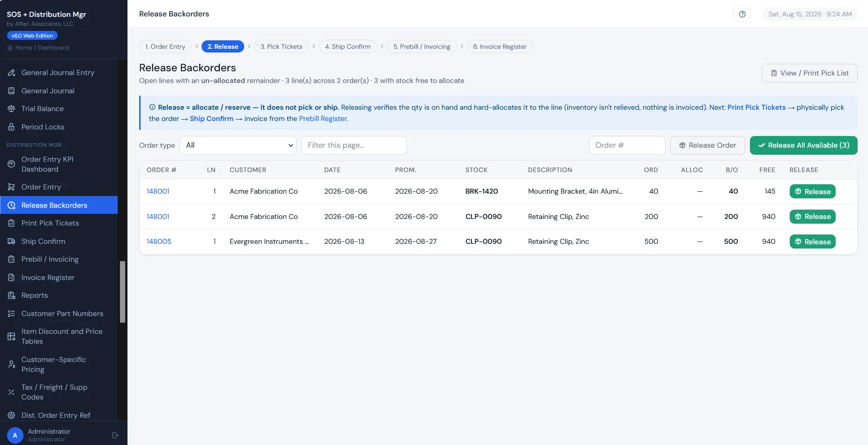This screenshot has height=445, width=868.
Task: Release order 148005 Evergreen Instruments line
Action: point(813,241)
